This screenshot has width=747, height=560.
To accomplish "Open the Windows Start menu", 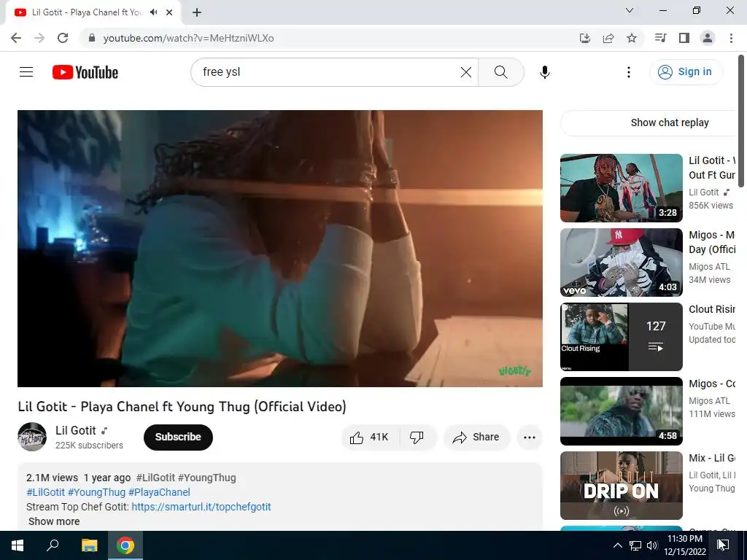I will point(18,545).
